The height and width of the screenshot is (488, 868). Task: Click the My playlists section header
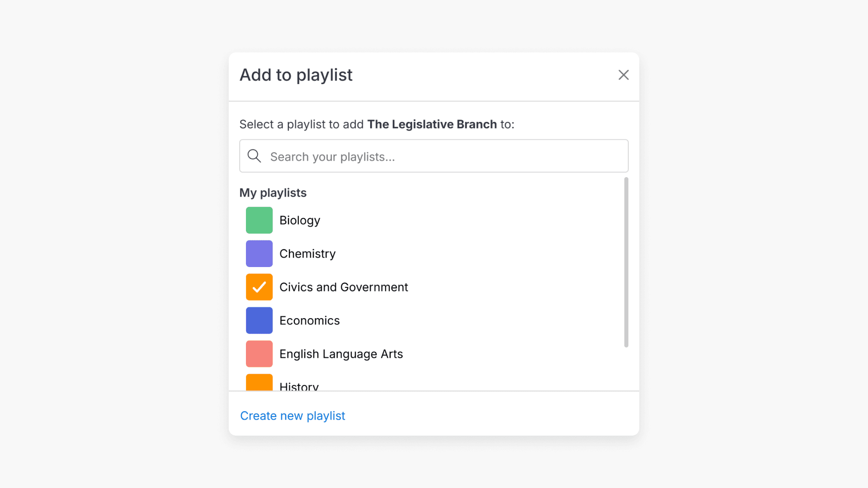pyautogui.click(x=273, y=192)
